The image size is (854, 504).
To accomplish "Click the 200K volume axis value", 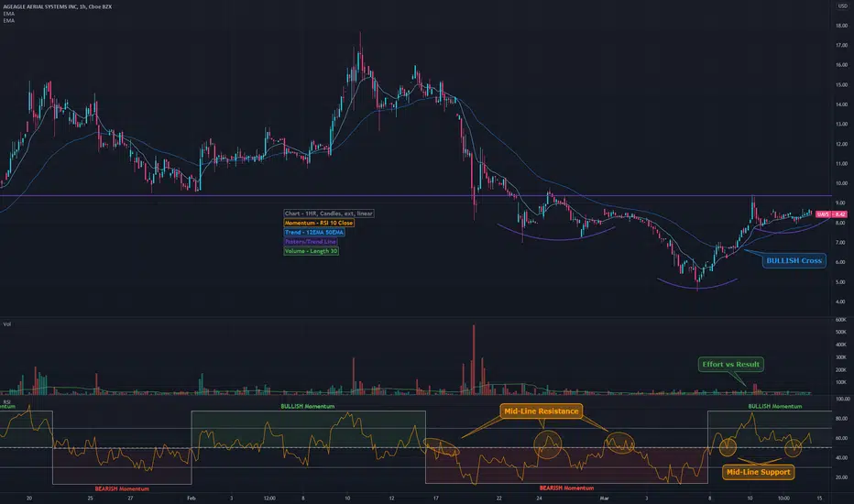I will [841, 370].
